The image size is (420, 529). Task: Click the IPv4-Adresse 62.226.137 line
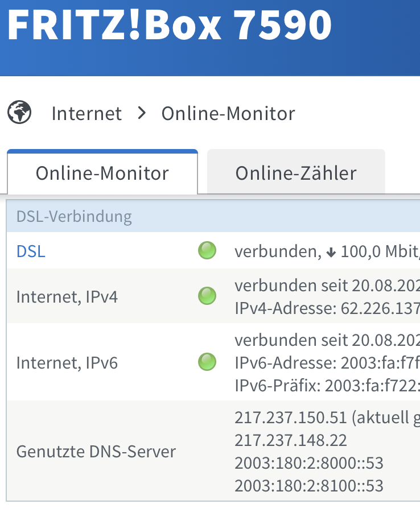(x=327, y=308)
